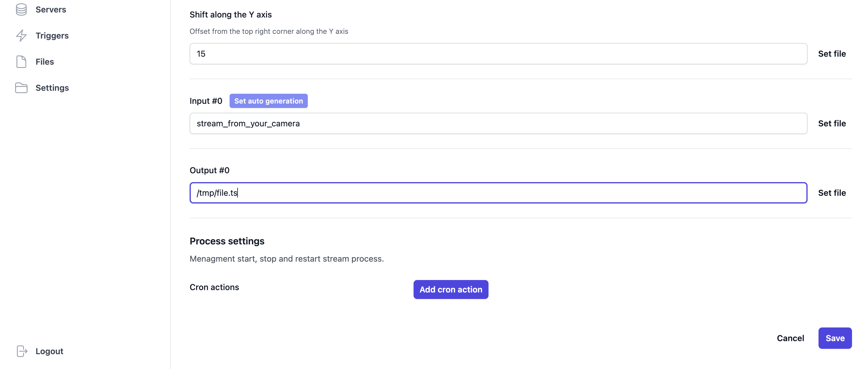Image resolution: width=868 pixels, height=369 pixels.
Task: Click the Output #0 path field
Action: point(498,193)
